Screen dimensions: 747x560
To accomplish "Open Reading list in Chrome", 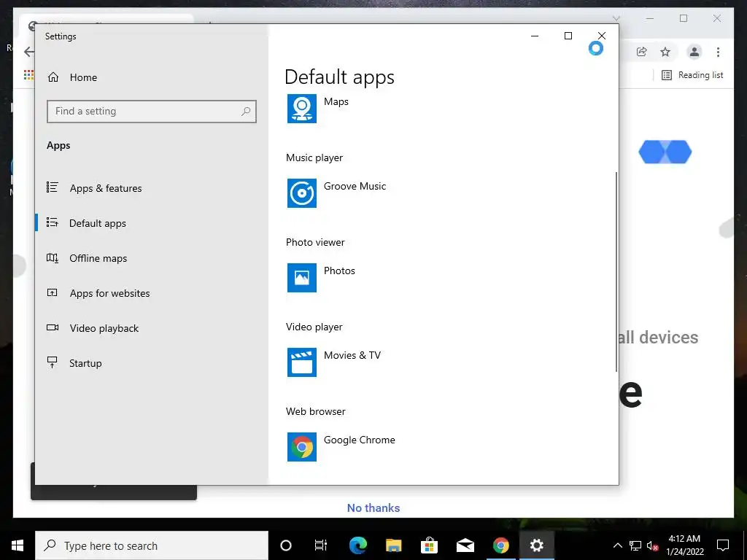I will pyautogui.click(x=693, y=75).
